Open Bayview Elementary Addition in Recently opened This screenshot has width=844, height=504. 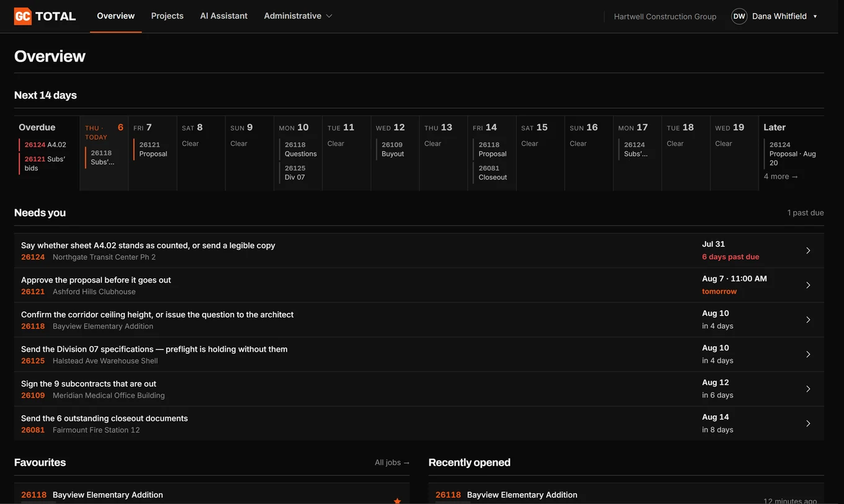(x=522, y=495)
